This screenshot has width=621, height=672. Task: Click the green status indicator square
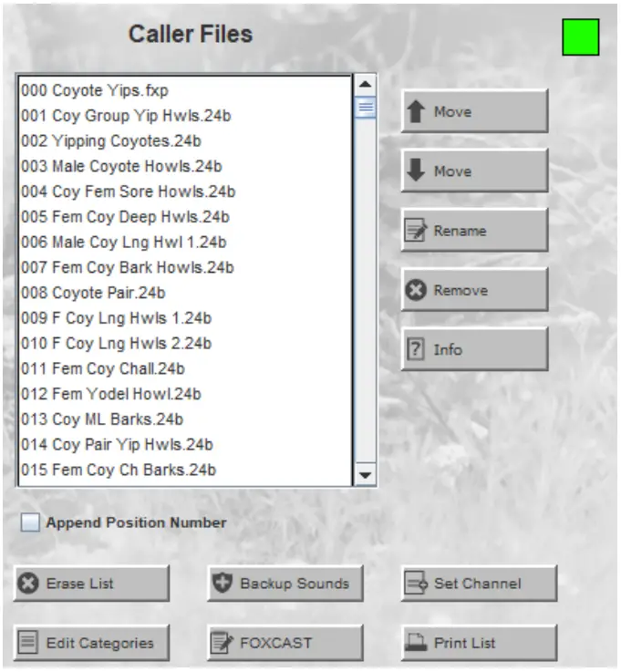[580, 36]
